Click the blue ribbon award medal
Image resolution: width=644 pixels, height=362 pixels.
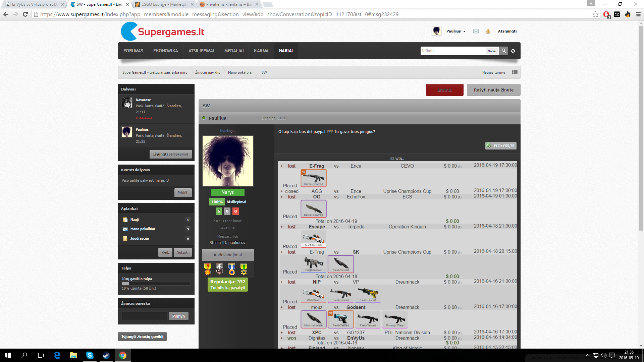coord(232,269)
